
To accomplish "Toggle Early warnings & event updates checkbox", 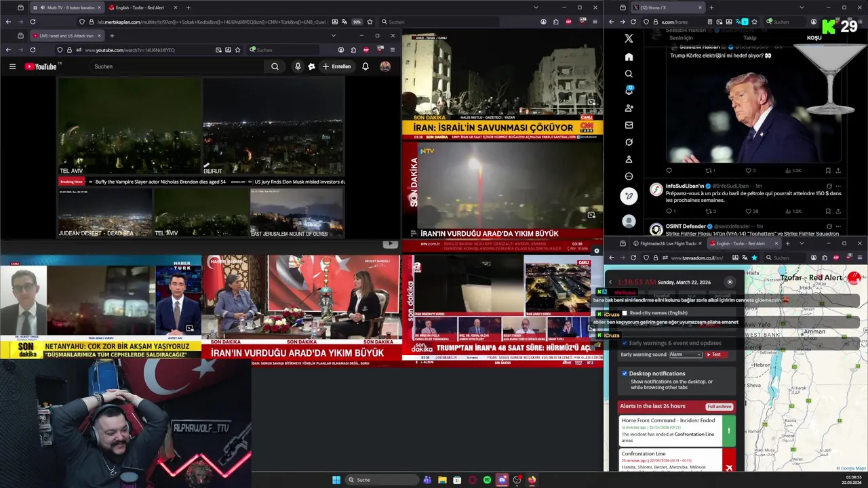I will pyautogui.click(x=625, y=343).
